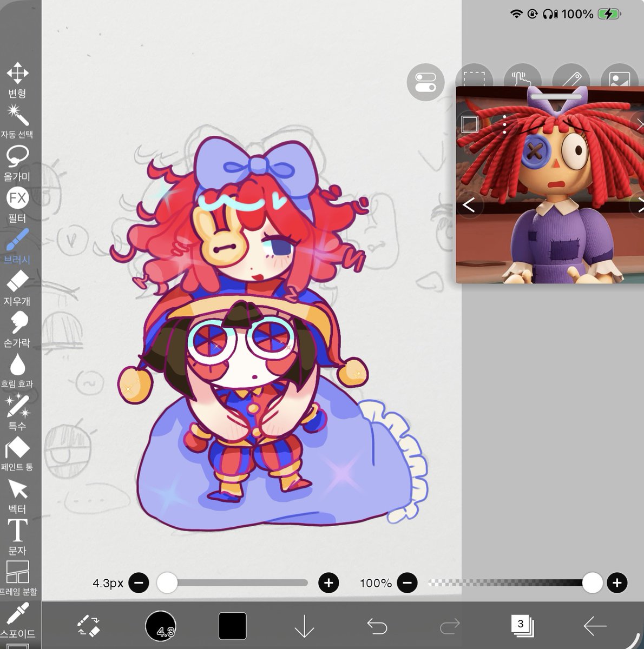Image resolution: width=644 pixels, height=649 pixels.
Task: Select the Magic Wand (자동 선택) tool
Action: tap(17, 121)
